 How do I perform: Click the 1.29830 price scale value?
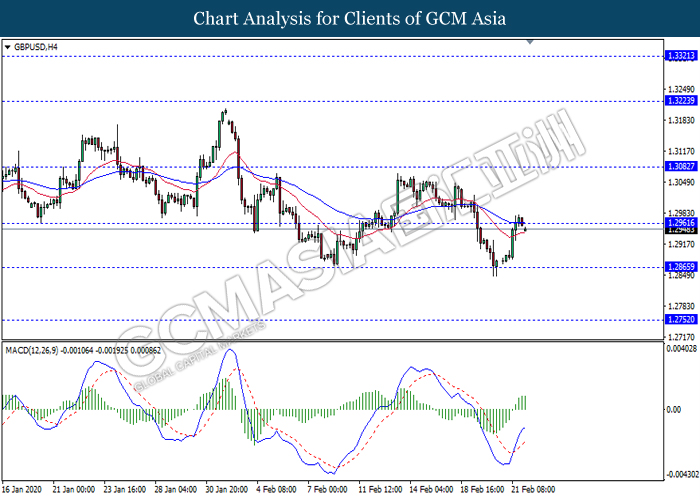(x=681, y=213)
